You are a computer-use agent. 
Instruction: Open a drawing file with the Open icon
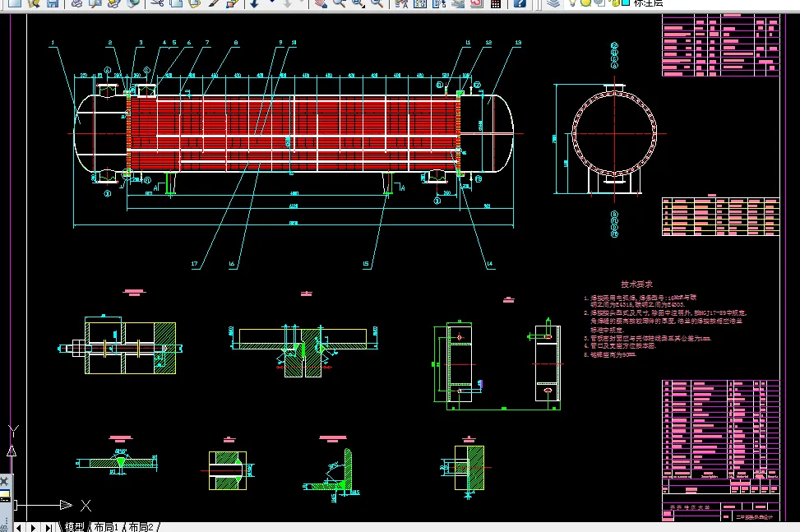(x=34, y=3)
